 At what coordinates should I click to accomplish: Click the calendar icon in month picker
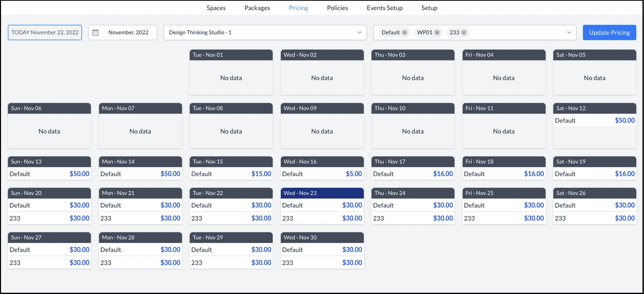click(95, 33)
